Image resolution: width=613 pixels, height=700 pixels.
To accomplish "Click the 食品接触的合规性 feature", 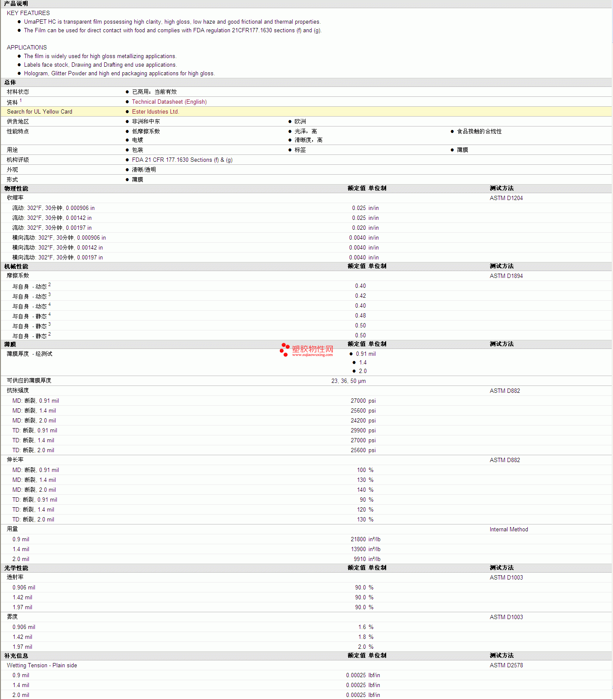I will 479,132.
